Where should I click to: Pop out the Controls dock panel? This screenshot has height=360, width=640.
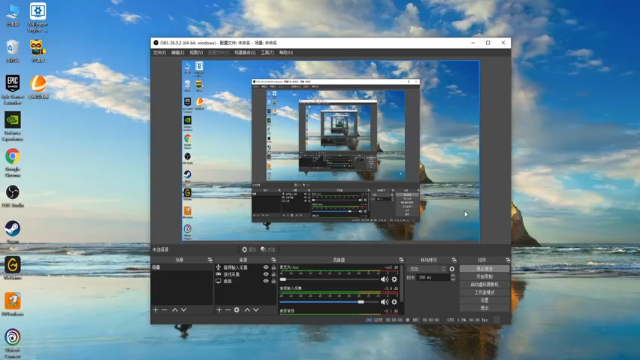(508, 260)
